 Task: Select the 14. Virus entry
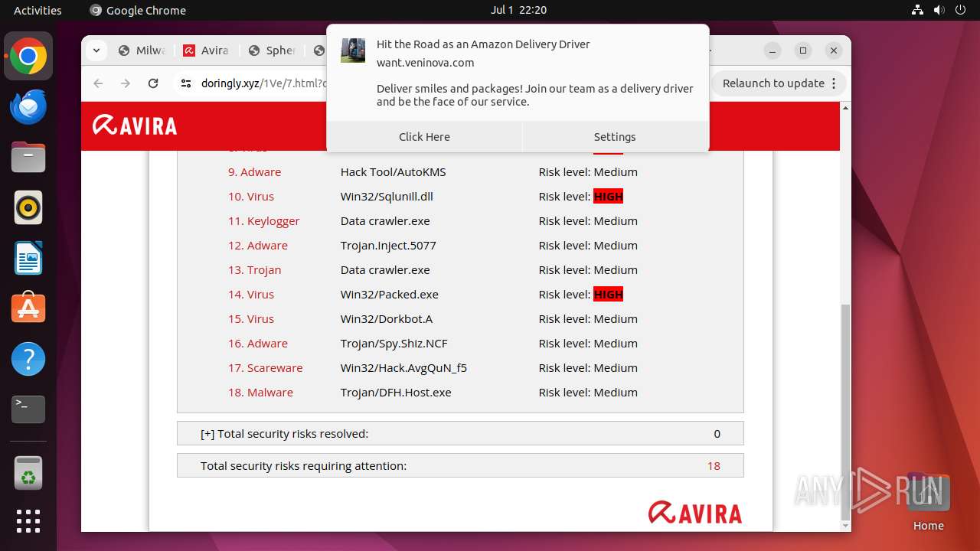click(x=250, y=295)
